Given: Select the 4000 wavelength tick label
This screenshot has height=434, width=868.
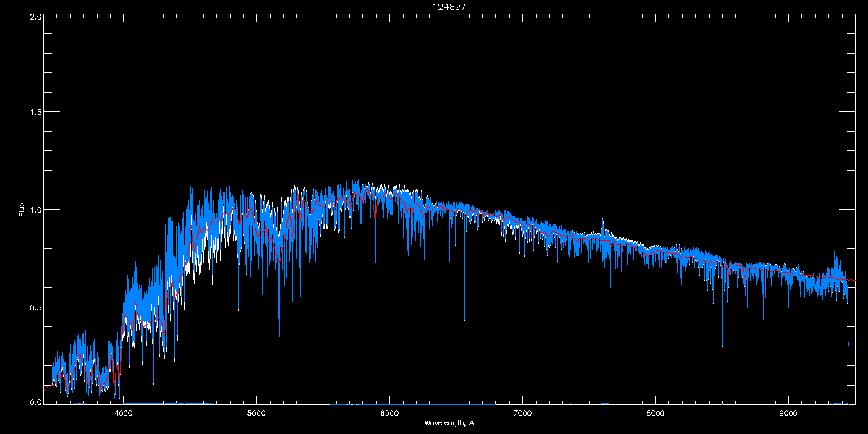Looking at the screenshot, I should tap(123, 414).
